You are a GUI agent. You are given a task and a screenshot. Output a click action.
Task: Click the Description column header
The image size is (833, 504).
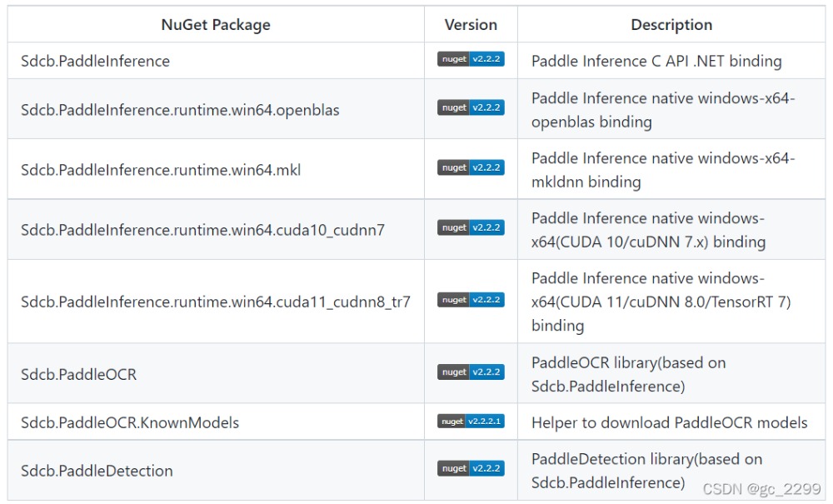(671, 25)
